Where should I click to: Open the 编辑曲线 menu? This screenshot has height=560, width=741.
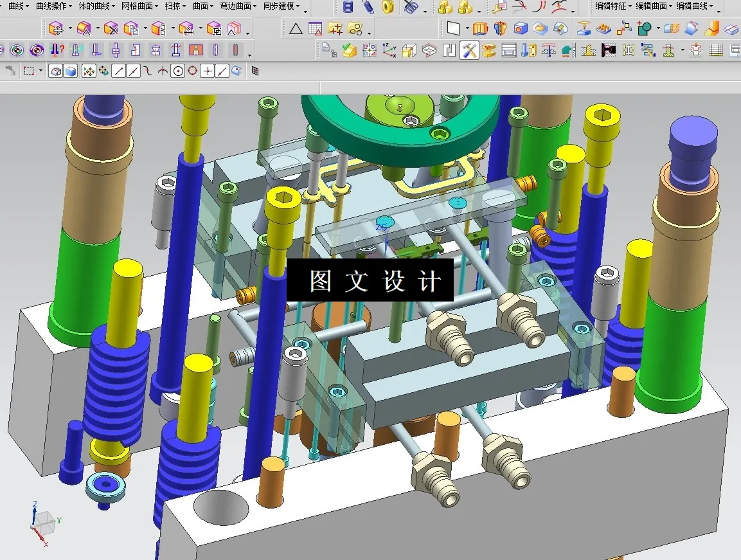pyautogui.click(x=695, y=6)
